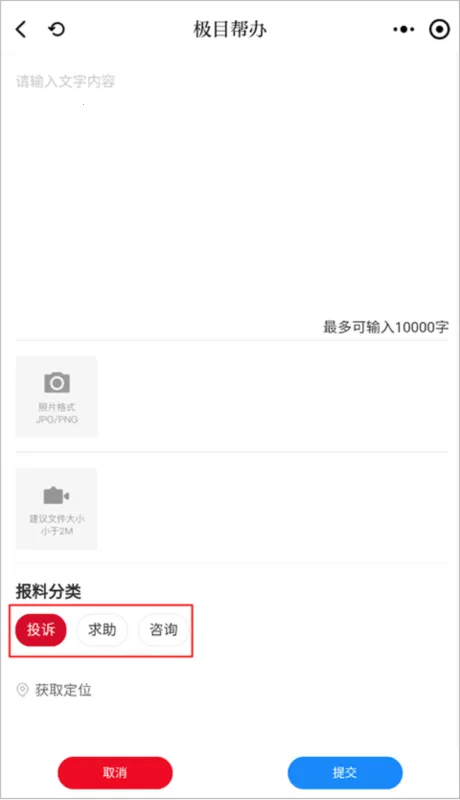Tap the camera icon to add a photo
Viewport: 460px width, 800px height.
pos(57,383)
